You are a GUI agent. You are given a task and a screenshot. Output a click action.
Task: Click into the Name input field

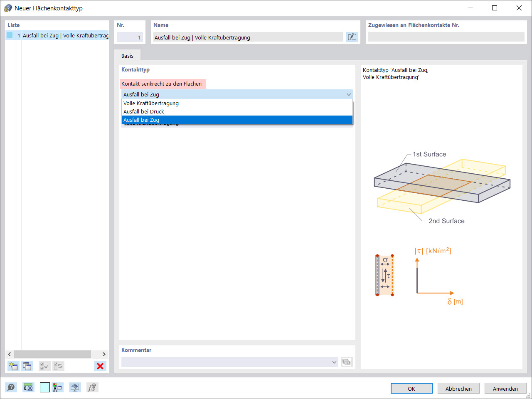248,37
